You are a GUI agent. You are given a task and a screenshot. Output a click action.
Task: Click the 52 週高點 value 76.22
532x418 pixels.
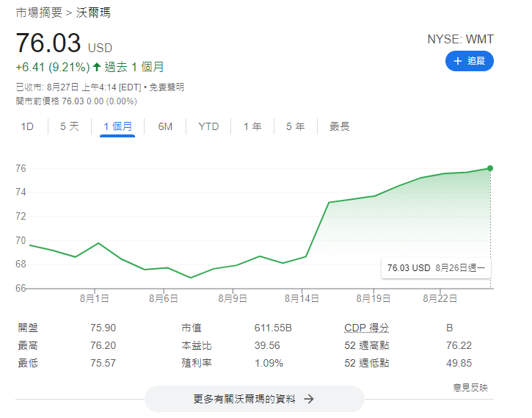pos(459,345)
